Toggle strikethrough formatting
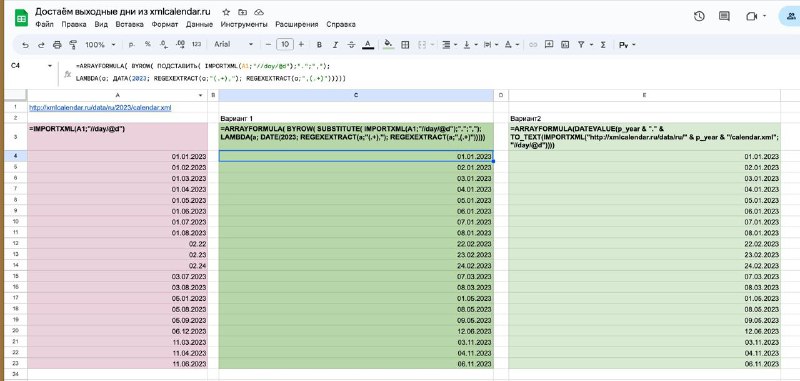800x381 pixels. [x=351, y=45]
